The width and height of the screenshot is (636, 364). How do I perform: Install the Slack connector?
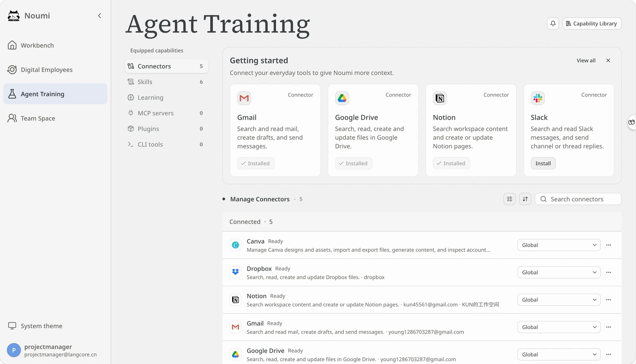(543, 163)
